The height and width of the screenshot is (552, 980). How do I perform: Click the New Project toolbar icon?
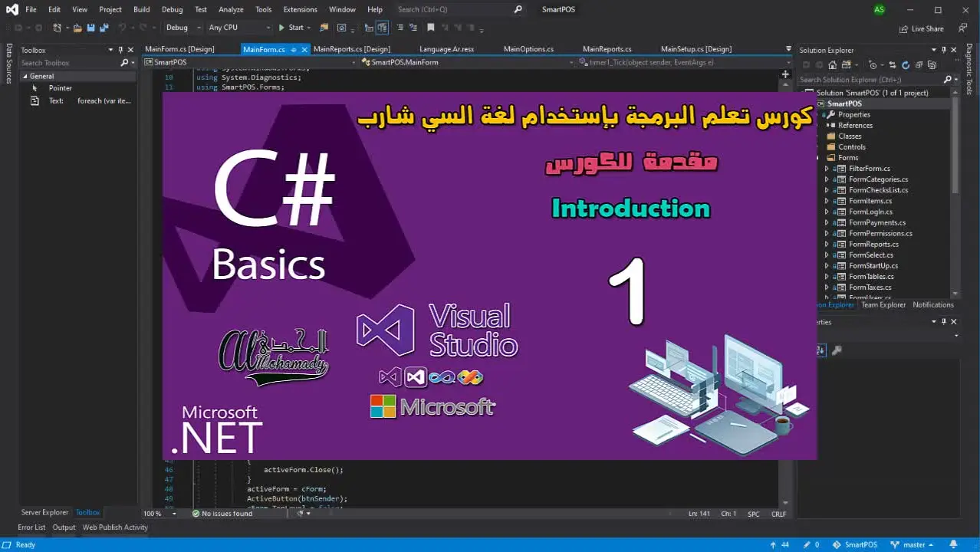[57, 28]
